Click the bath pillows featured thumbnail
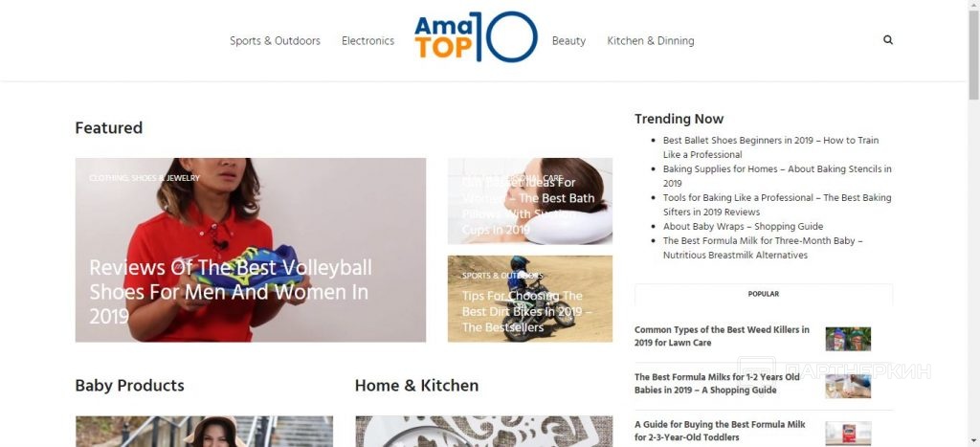980x447 pixels. [x=530, y=201]
